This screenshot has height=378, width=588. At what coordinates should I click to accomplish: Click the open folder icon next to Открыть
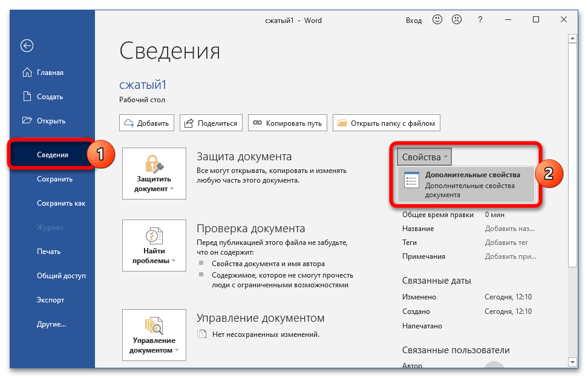click(x=27, y=120)
